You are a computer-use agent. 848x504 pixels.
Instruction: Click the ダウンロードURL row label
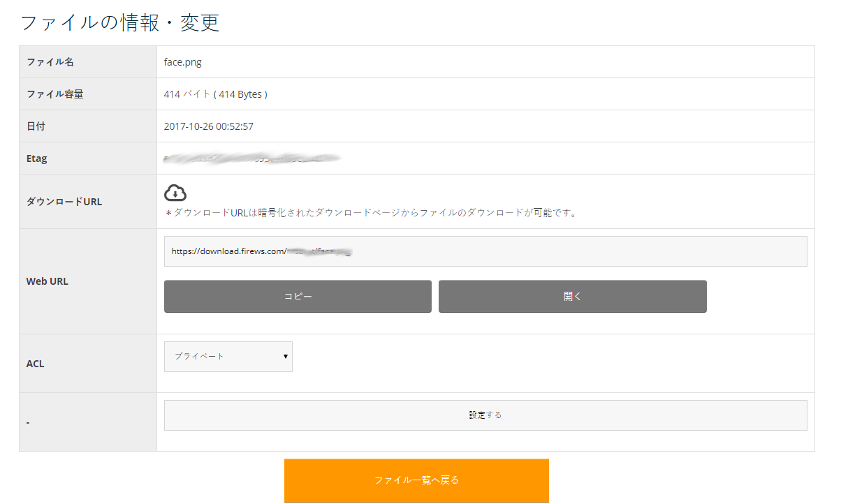click(x=64, y=202)
